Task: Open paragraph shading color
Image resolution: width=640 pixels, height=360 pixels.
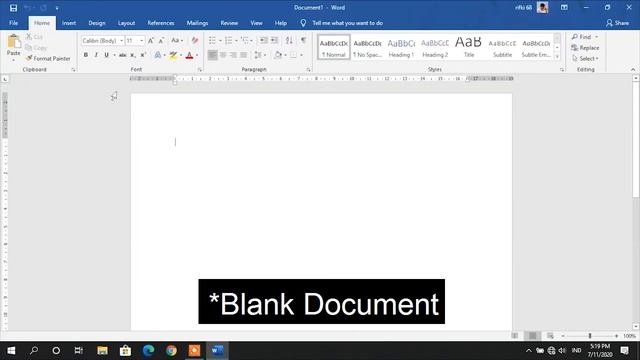Action: [278, 55]
